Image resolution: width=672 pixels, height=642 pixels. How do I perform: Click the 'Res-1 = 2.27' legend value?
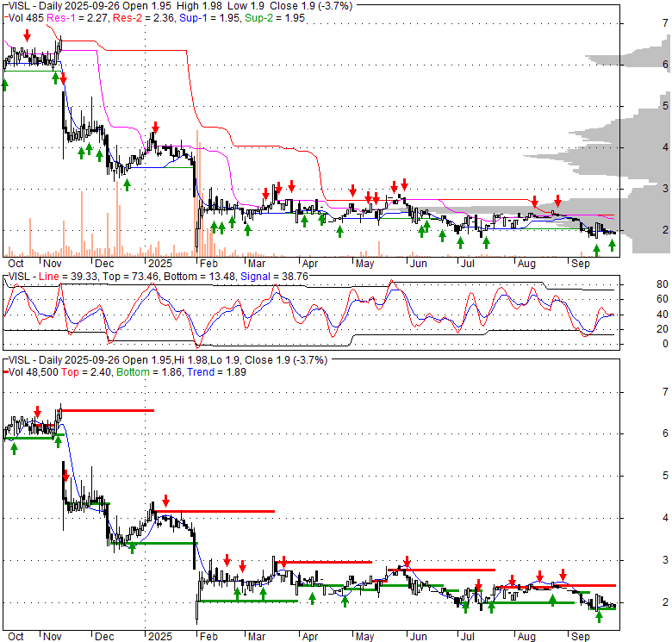(78, 18)
